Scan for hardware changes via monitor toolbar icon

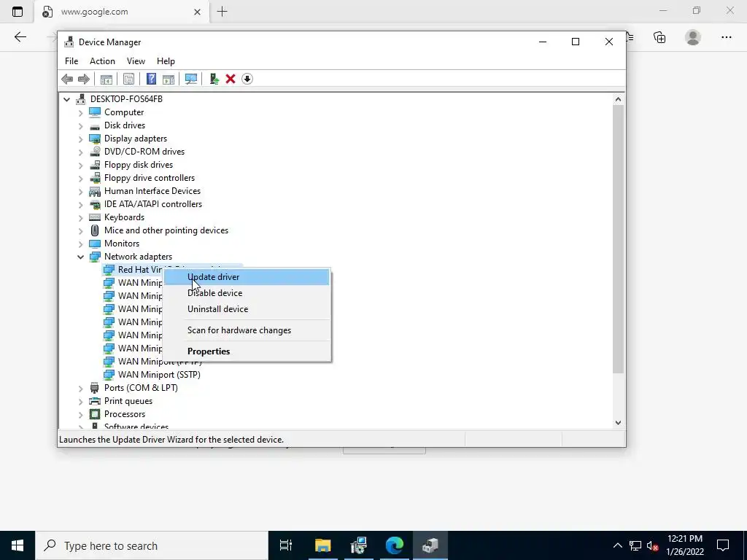191,79
